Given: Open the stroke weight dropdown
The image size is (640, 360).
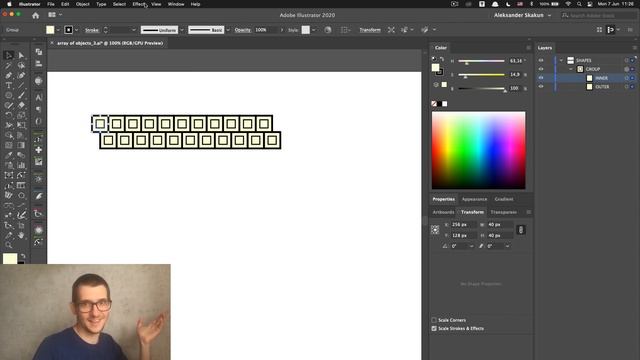Looking at the screenshot, I should tap(133, 30).
